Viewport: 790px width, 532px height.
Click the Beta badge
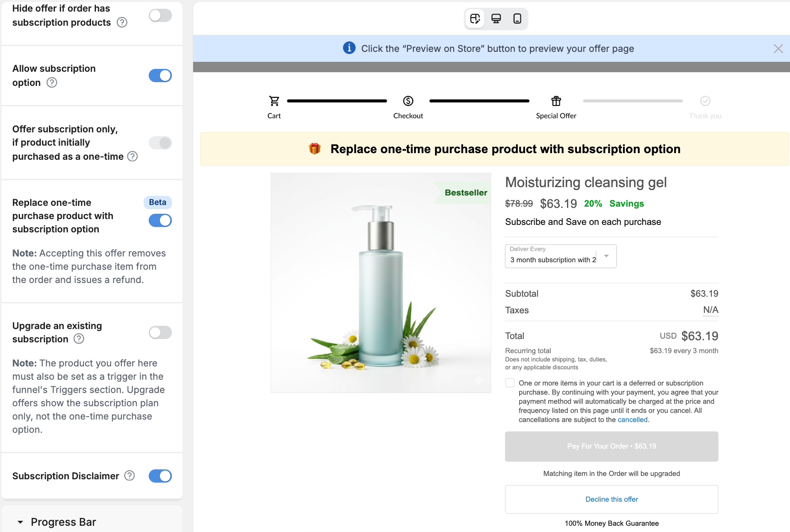[158, 202]
